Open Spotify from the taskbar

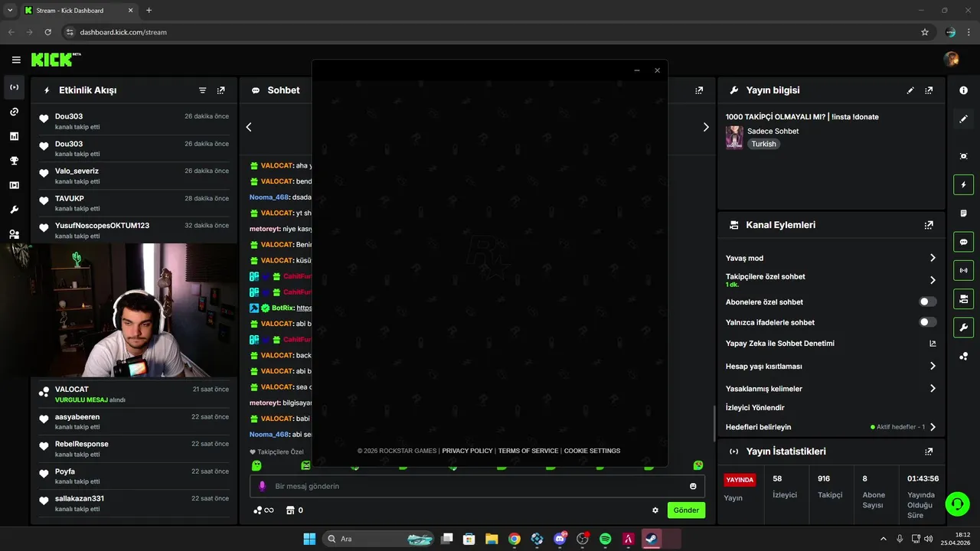click(605, 539)
